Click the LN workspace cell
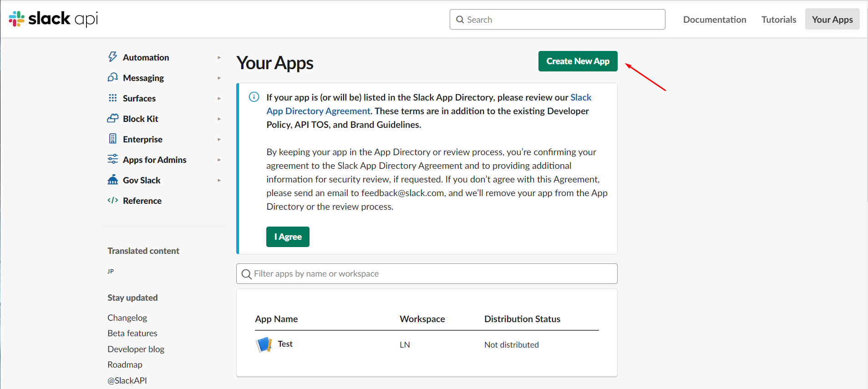Image resolution: width=868 pixels, height=389 pixels. 405,345
